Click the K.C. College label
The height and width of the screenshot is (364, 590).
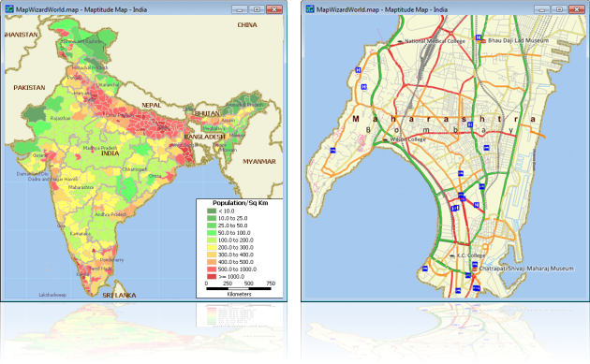[471, 255]
